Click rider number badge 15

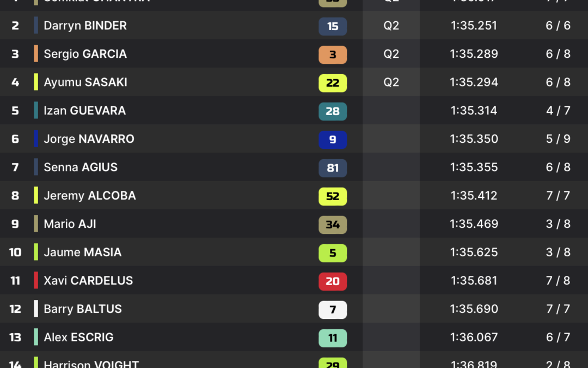point(333,26)
